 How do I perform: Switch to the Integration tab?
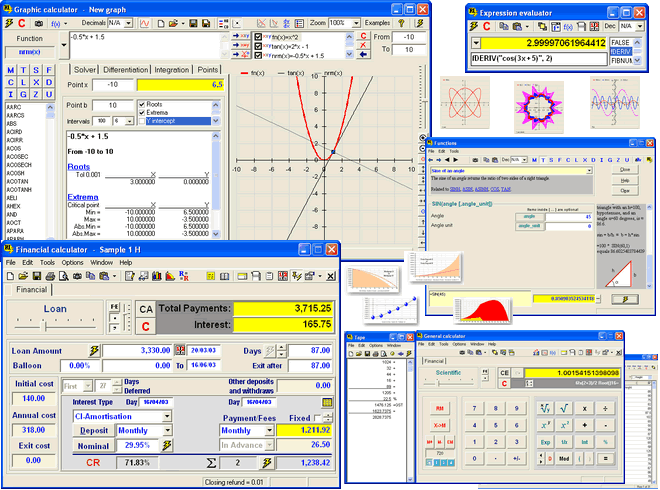pos(171,70)
